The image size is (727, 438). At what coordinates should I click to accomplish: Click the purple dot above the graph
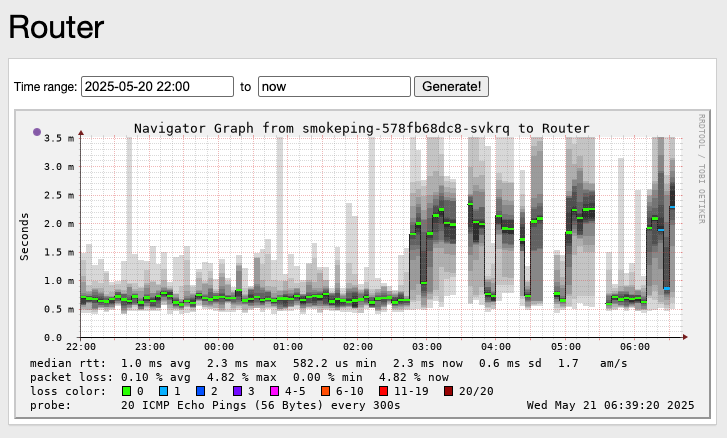(x=37, y=132)
